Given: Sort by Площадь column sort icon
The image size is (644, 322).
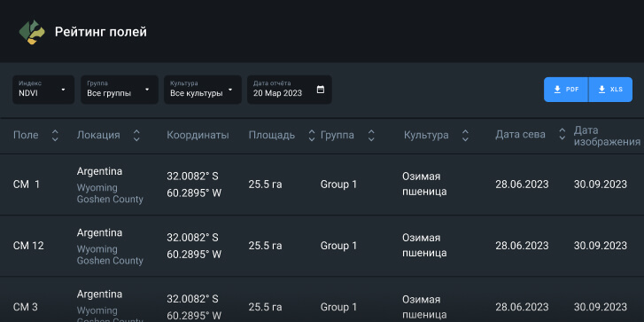Looking at the screenshot, I should click(x=312, y=136).
